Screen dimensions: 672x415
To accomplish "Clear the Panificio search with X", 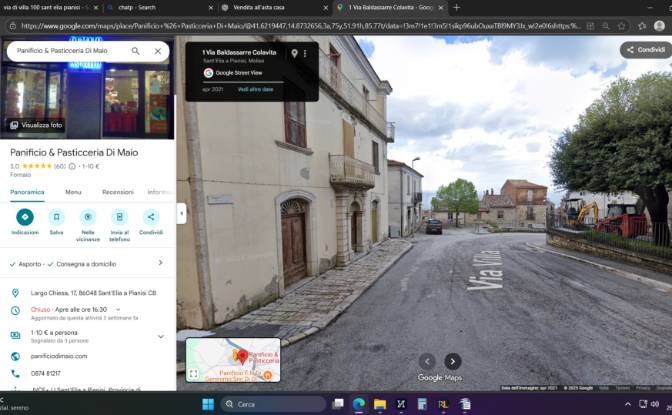I will coord(158,51).
